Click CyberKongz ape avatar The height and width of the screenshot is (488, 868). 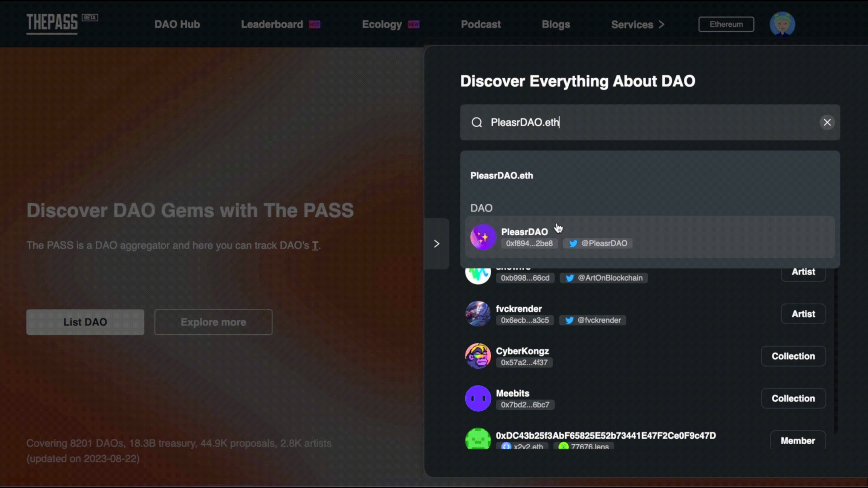[478, 356]
